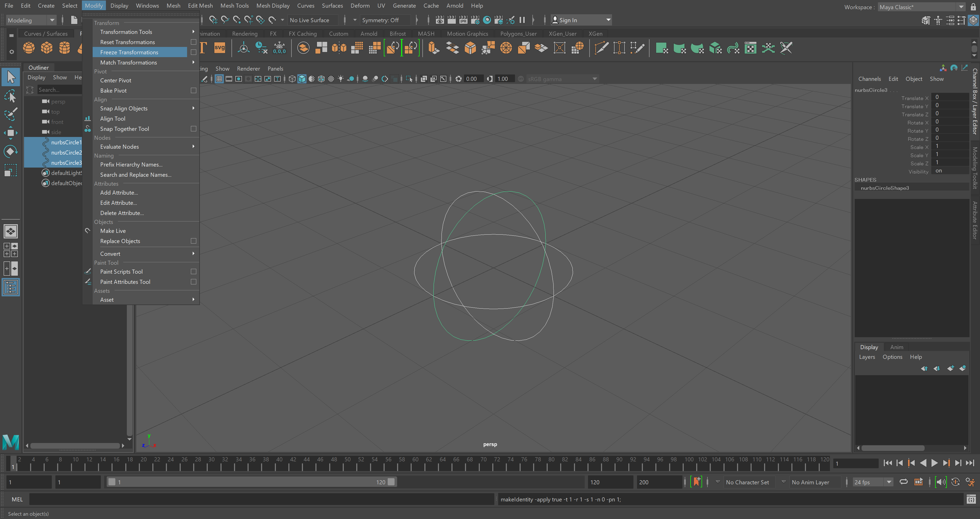Click the polygon sphere shelf icon
This screenshot has height=519, width=980.
point(29,48)
